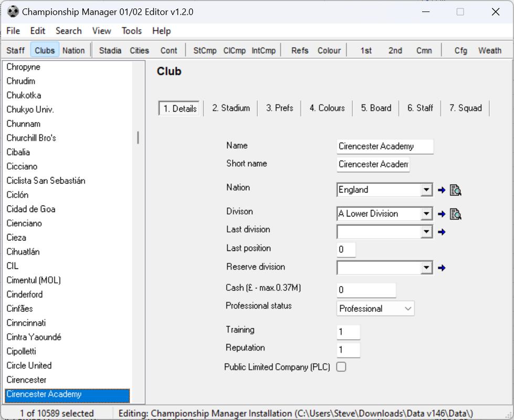Expand the Last division dropdown
Image resolution: width=514 pixels, height=420 pixels.
426,232
